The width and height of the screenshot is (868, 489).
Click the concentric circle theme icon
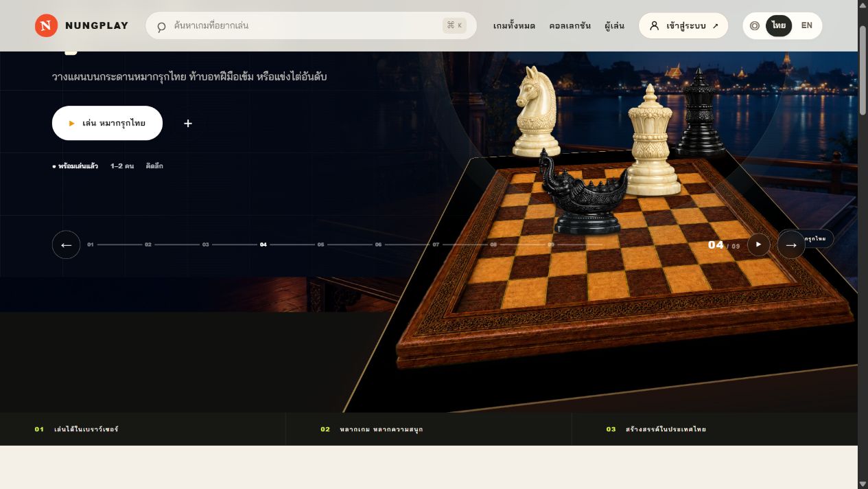[x=755, y=25]
